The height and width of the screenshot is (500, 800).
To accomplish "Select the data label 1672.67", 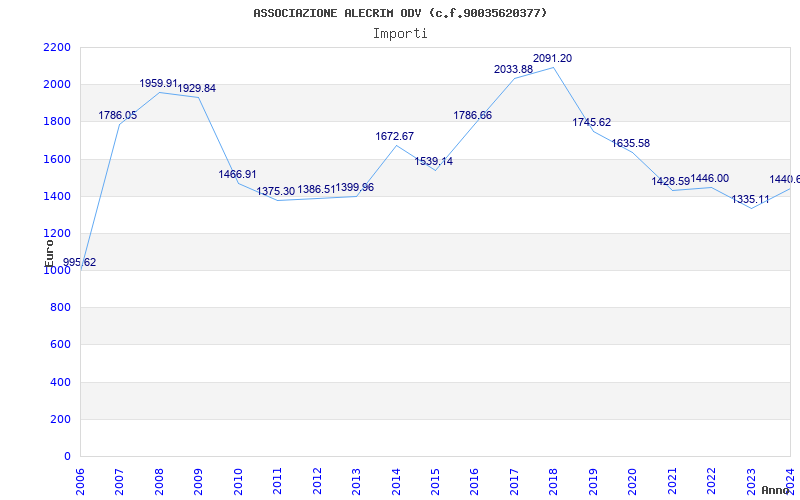I will (x=395, y=136).
